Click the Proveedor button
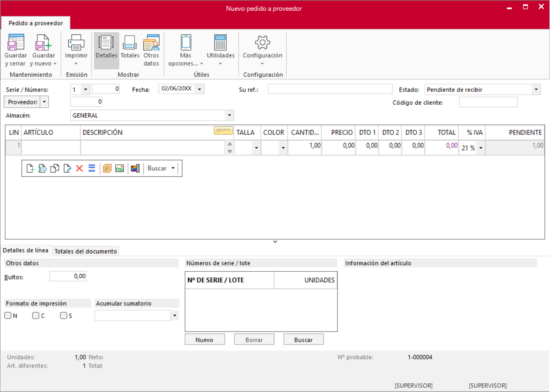Screen dimensions: 550x392 click(22, 102)
